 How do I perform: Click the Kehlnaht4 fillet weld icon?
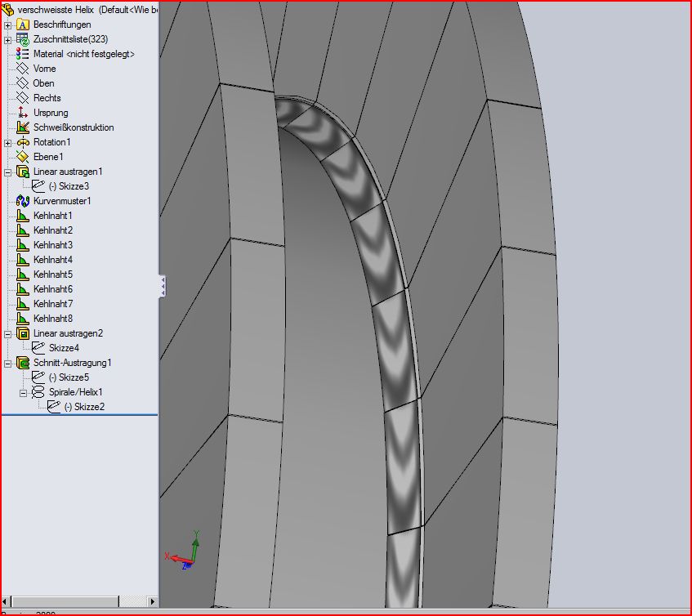pos(23,260)
